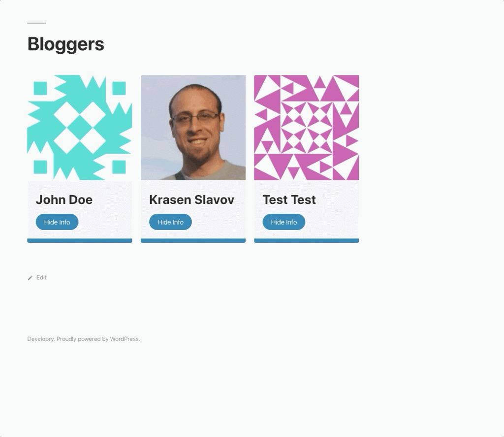Collapse Test Test's info with Hide Info
Image resolution: width=504 pixels, height=437 pixels.
(284, 222)
